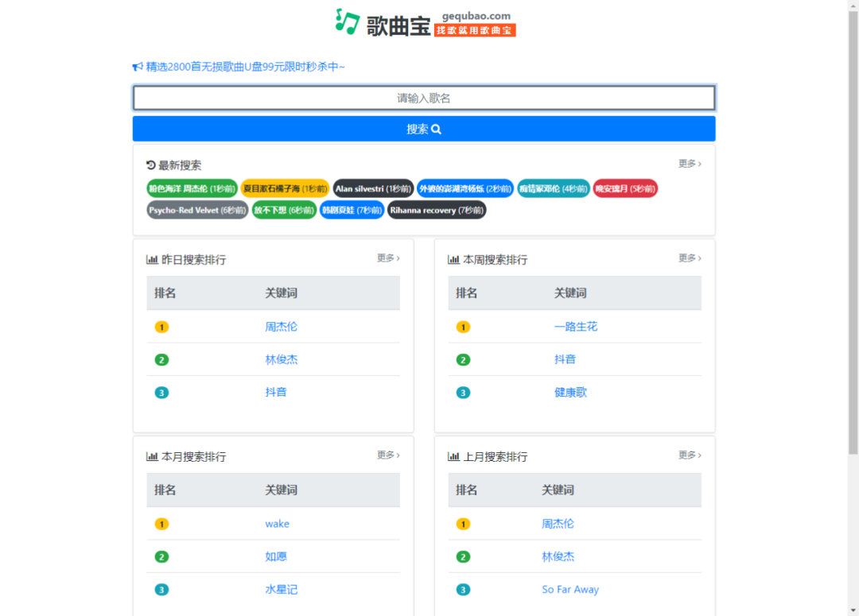Open 抖音 in weekly ranking
The height and width of the screenshot is (616, 859).
coord(565,360)
